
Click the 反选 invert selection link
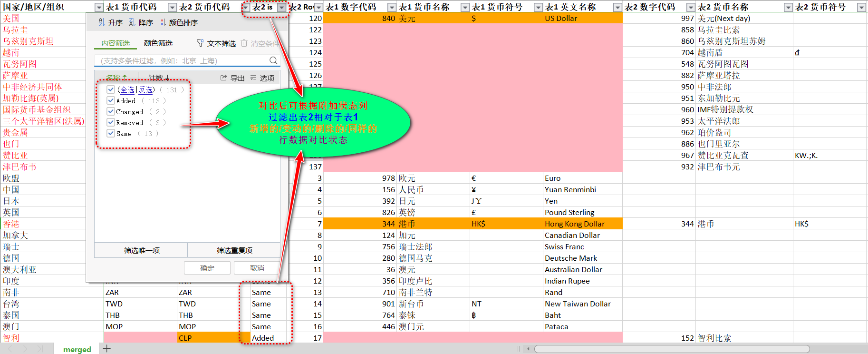(x=146, y=89)
